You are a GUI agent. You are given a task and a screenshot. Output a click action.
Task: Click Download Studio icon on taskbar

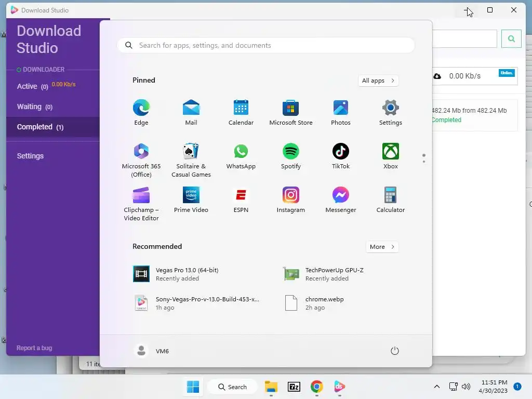coord(339,387)
